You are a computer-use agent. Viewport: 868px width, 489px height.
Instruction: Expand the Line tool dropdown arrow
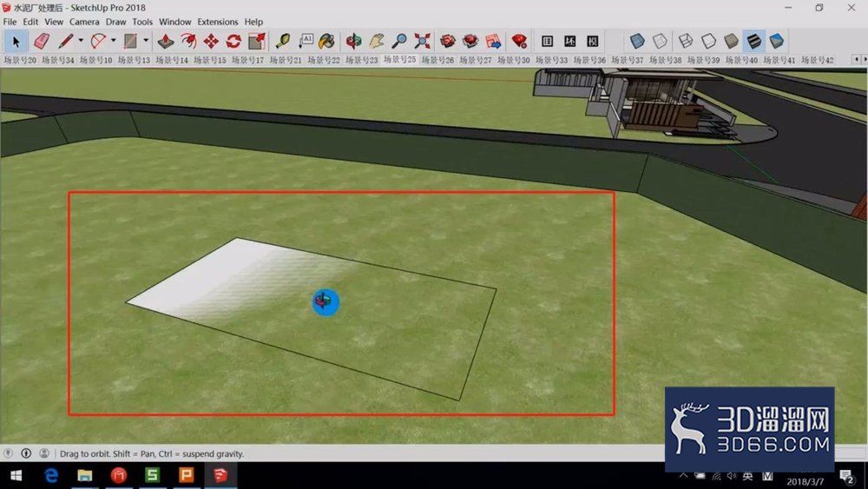point(81,41)
